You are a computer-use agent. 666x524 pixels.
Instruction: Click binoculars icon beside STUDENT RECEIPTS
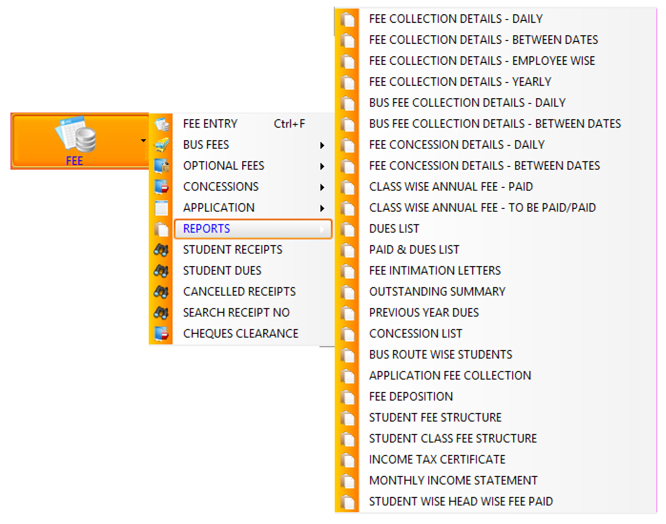pyautogui.click(x=161, y=250)
